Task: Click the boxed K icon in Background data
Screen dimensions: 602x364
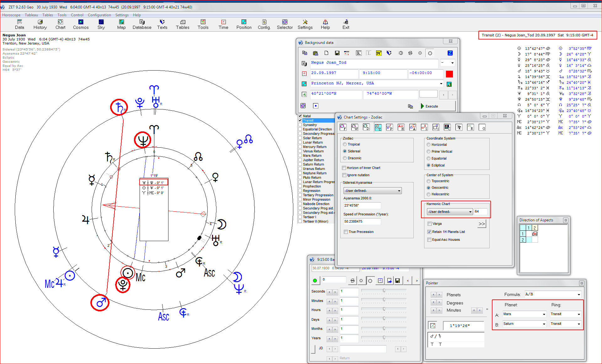Action: [x=359, y=53]
